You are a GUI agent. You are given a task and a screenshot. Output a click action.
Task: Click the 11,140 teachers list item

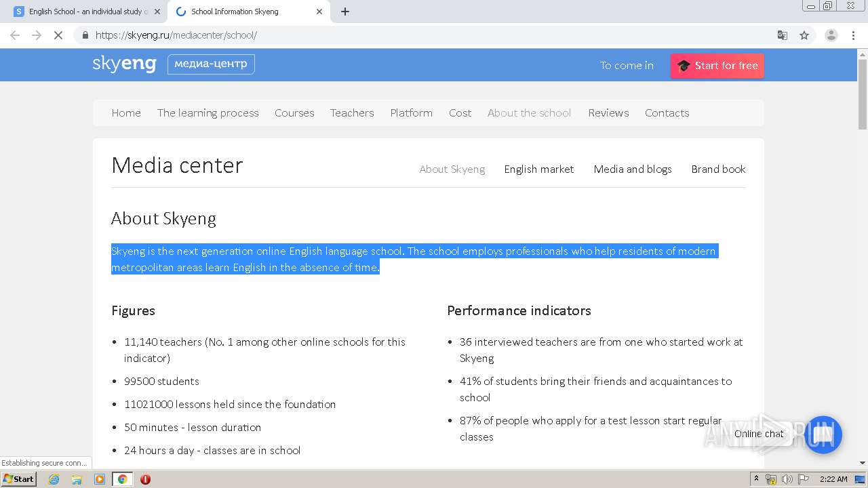click(264, 350)
